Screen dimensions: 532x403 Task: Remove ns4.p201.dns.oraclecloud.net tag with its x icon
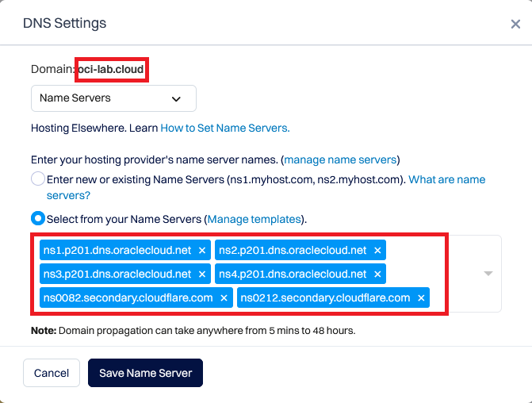377,274
